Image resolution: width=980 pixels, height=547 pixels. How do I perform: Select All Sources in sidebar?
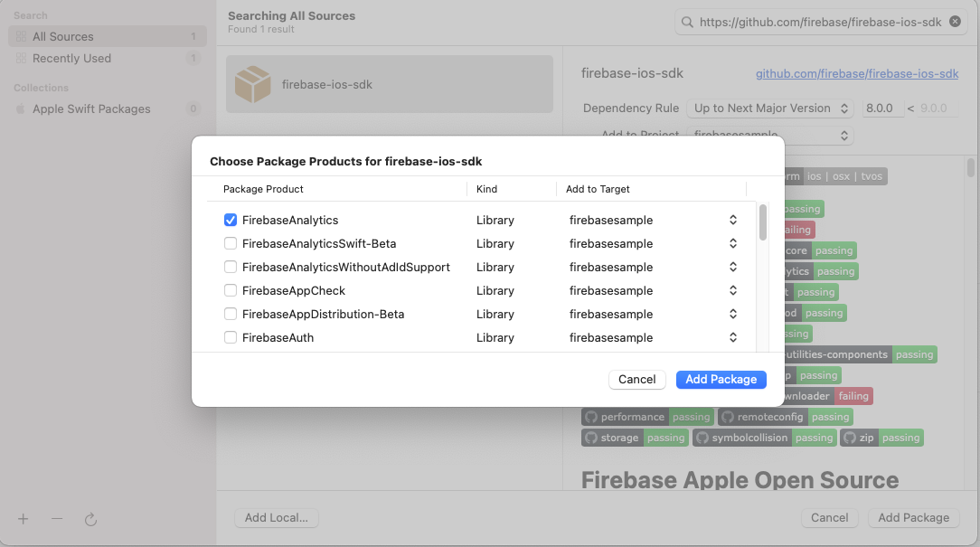tap(108, 36)
